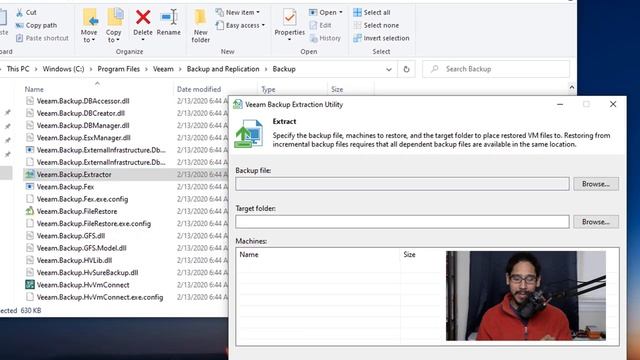This screenshot has width=640, height=360.
Task: Expand the address bar history dropdown
Action: click(389, 69)
